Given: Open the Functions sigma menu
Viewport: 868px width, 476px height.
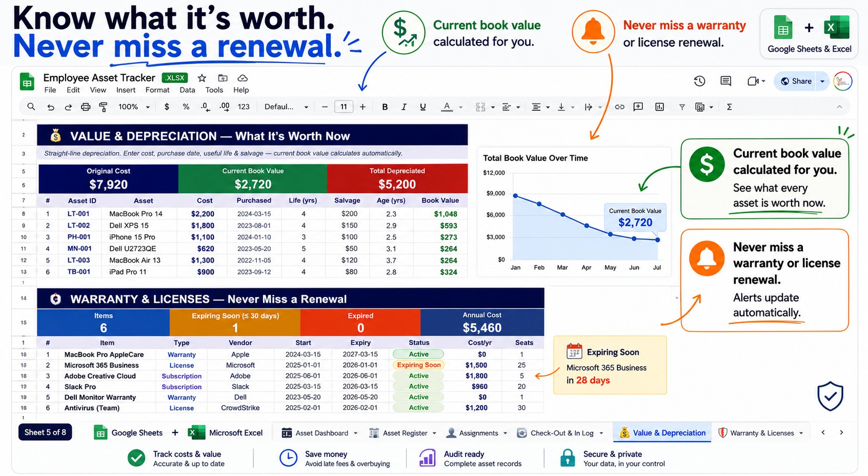Looking at the screenshot, I should [729, 107].
